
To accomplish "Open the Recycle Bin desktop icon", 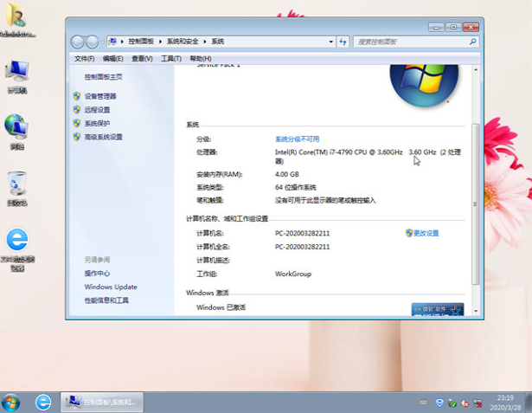I will (17, 189).
